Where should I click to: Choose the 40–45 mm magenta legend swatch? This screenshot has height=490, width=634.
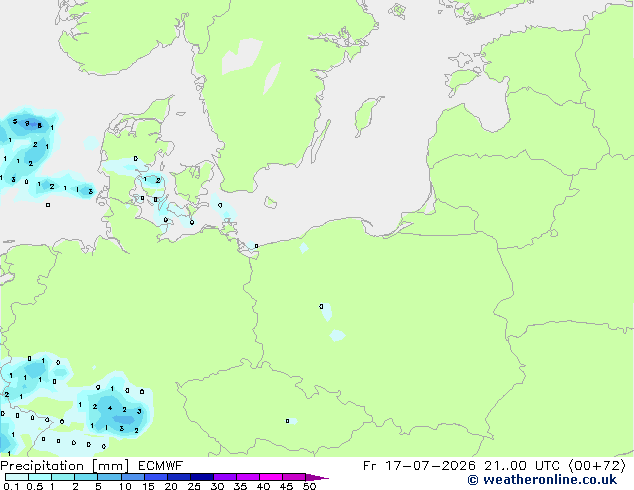(x=271, y=477)
